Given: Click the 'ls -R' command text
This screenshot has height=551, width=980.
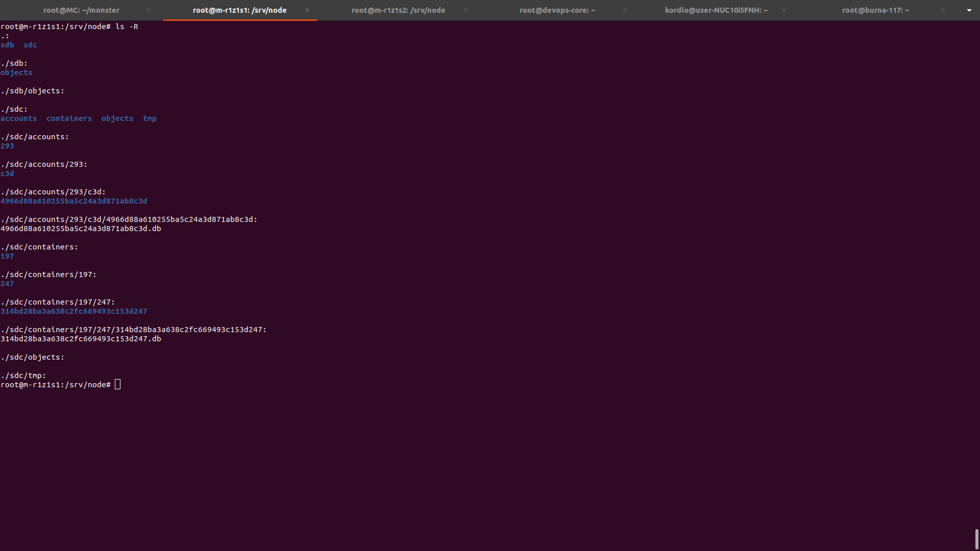Looking at the screenshot, I should pos(127,27).
